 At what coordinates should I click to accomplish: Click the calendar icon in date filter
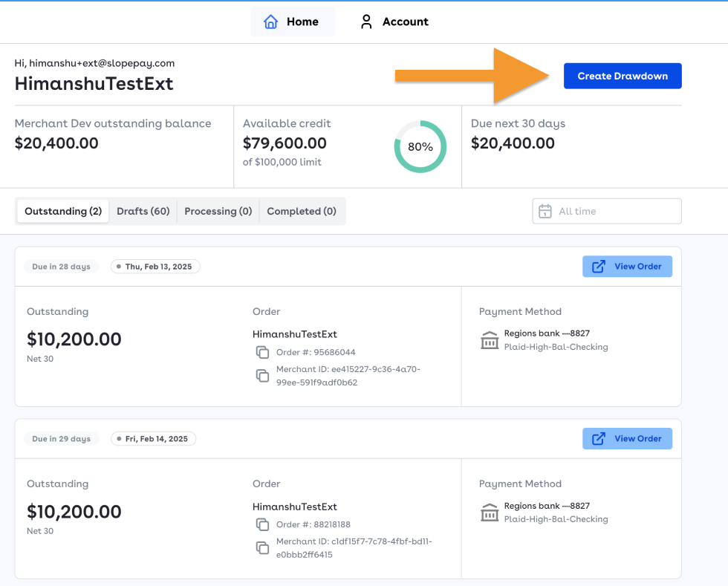[x=545, y=211]
